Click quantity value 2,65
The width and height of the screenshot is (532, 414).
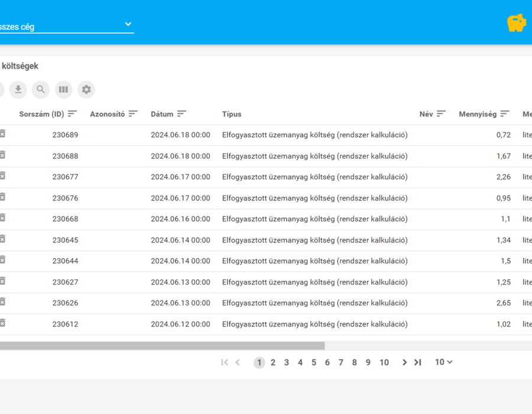click(504, 303)
